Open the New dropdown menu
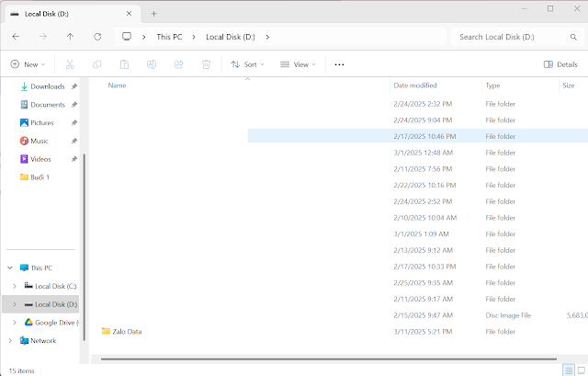Screen dimensions: 588x376 click(28, 64)
